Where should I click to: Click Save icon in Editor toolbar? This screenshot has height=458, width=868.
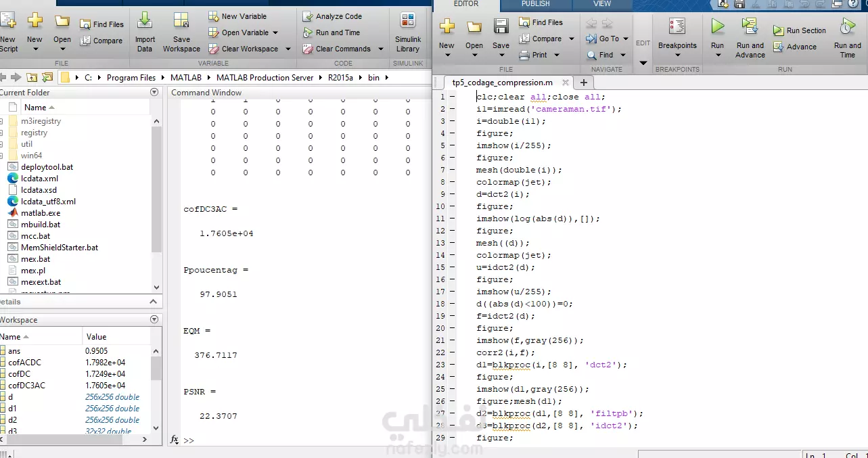pos(501,27)
